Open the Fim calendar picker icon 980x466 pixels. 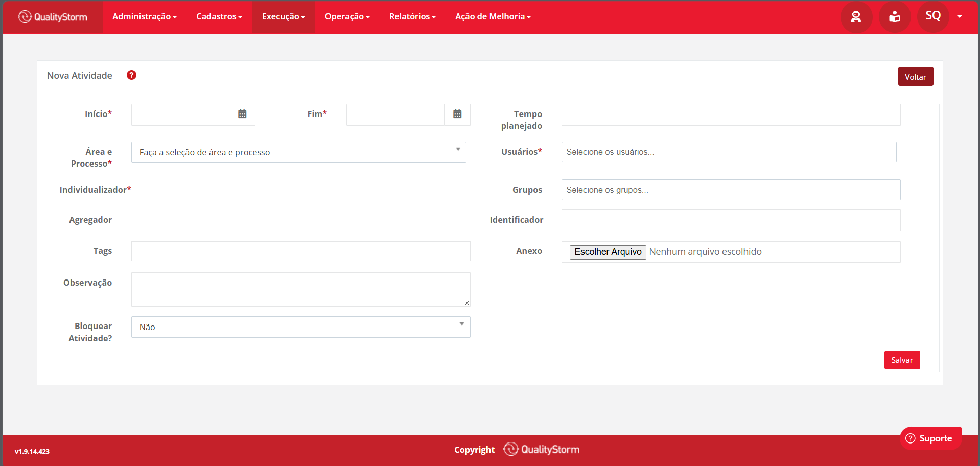(x=457, y=114)
